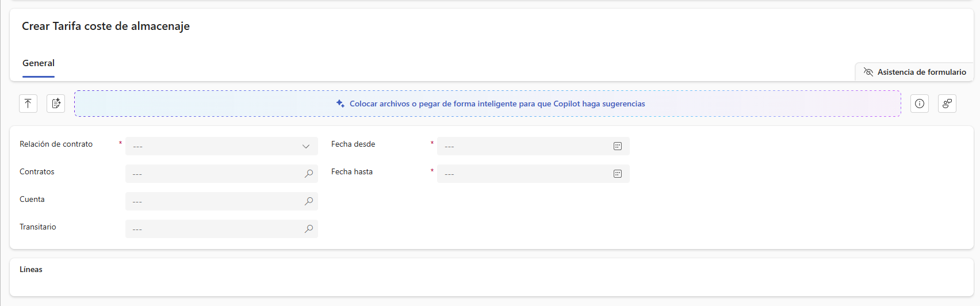Click the Líneas section header
The width and height of the screenshot is (980, 306).
pyautogui.click(x=31, y=269)
